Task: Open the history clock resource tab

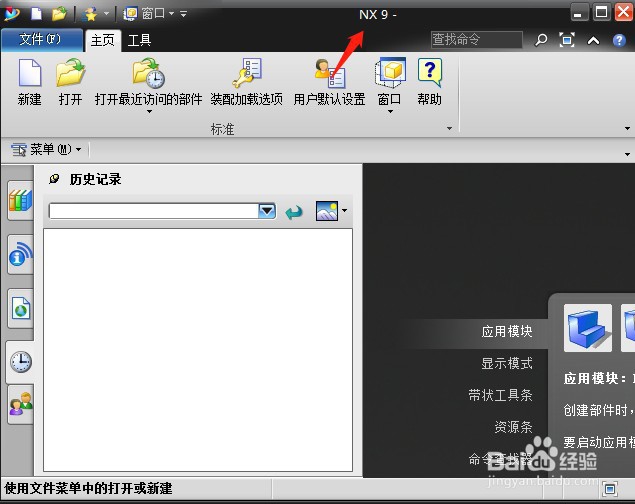Action: tap(20, 362)
